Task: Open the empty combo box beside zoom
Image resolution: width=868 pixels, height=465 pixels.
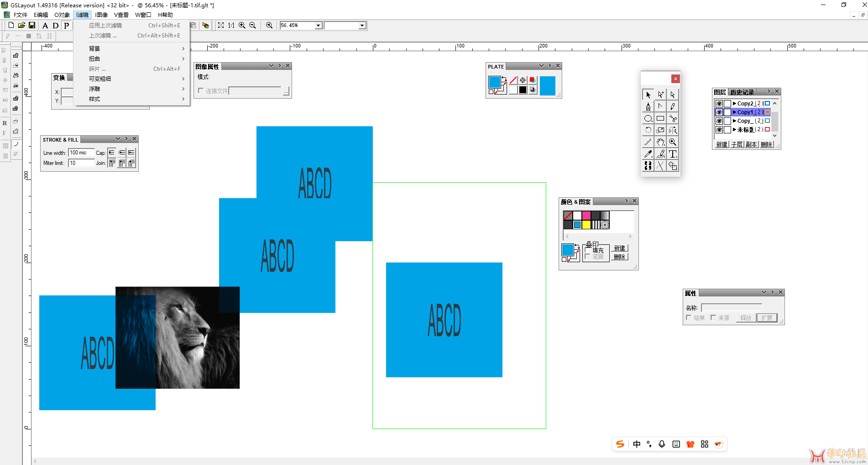Action: (362, 26)
